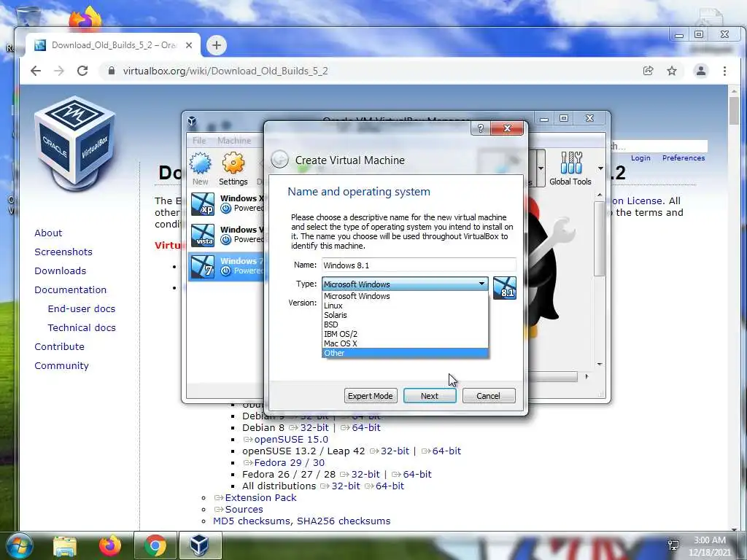Click the back arrow in Create Virtual Machine

pos(279,160)
